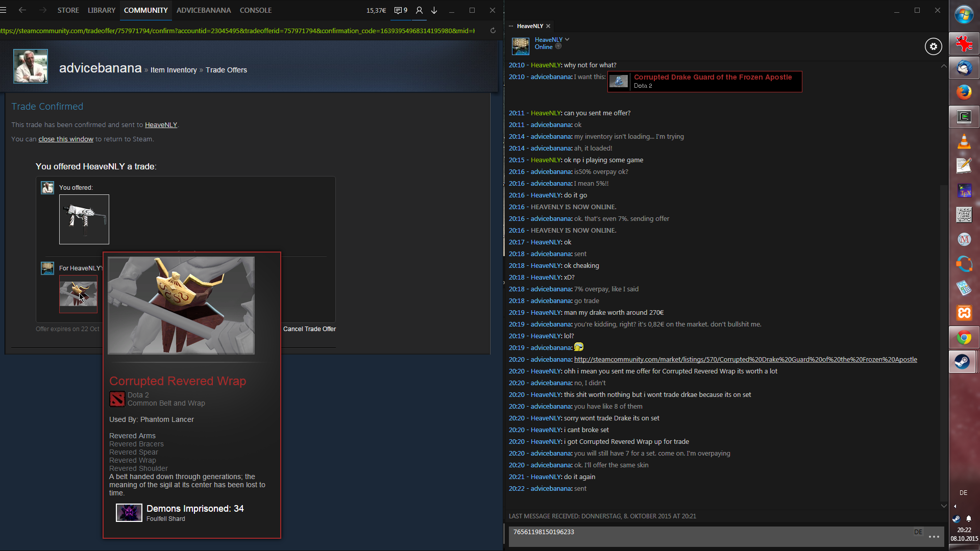Open the friends list person icon
This screenshot has height=551, width=980.
pyautogui.click(x=419, y=10)
